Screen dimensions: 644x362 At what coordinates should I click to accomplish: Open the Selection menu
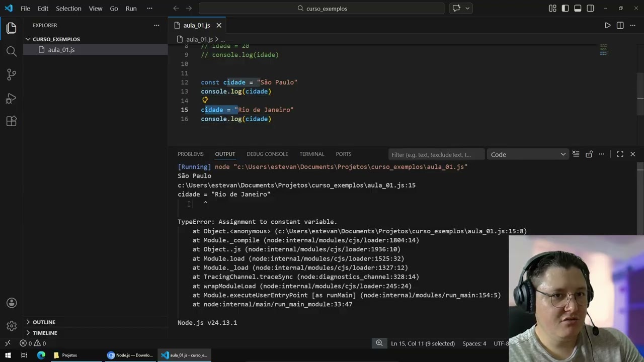pos(68,9)
